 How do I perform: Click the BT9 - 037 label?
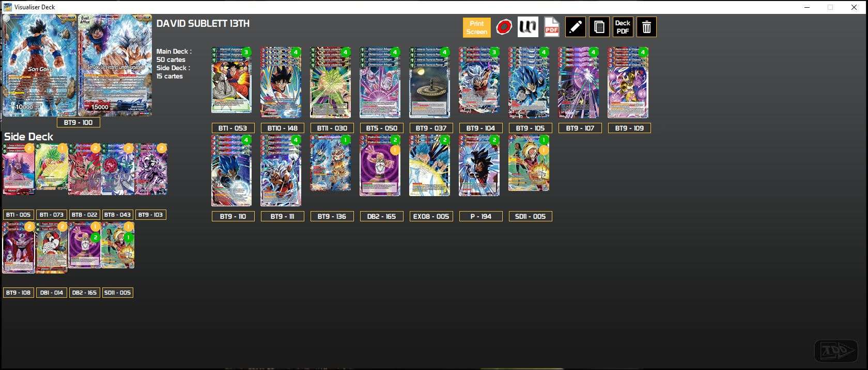point(431,128)
